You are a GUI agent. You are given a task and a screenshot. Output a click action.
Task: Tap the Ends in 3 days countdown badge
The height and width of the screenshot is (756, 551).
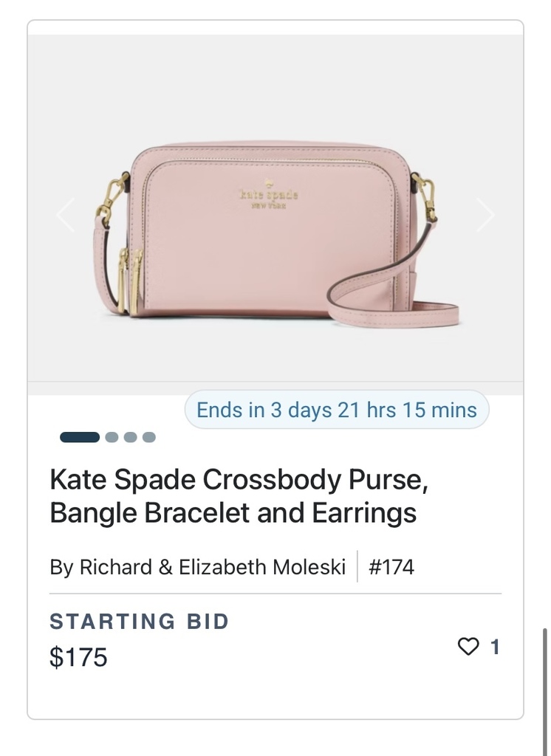tap(337, 410)
